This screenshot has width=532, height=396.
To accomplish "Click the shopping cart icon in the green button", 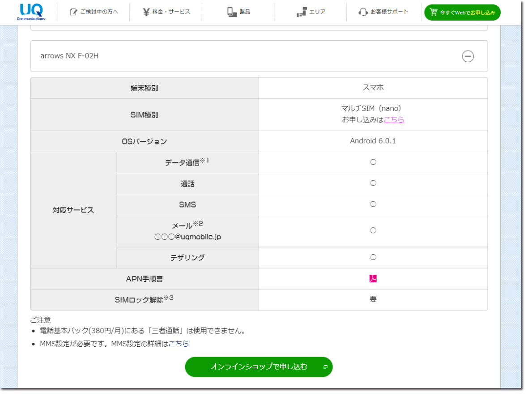I will click(433, 12).
